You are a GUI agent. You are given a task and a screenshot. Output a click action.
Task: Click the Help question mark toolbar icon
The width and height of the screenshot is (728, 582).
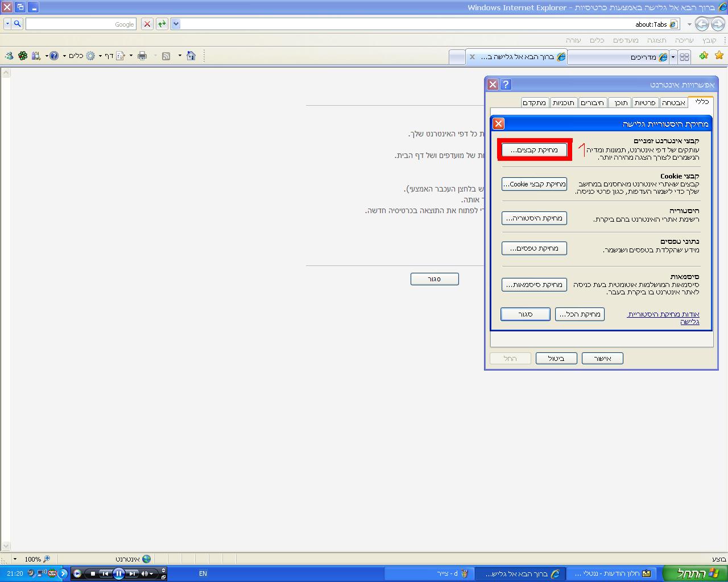pos(54,56)
